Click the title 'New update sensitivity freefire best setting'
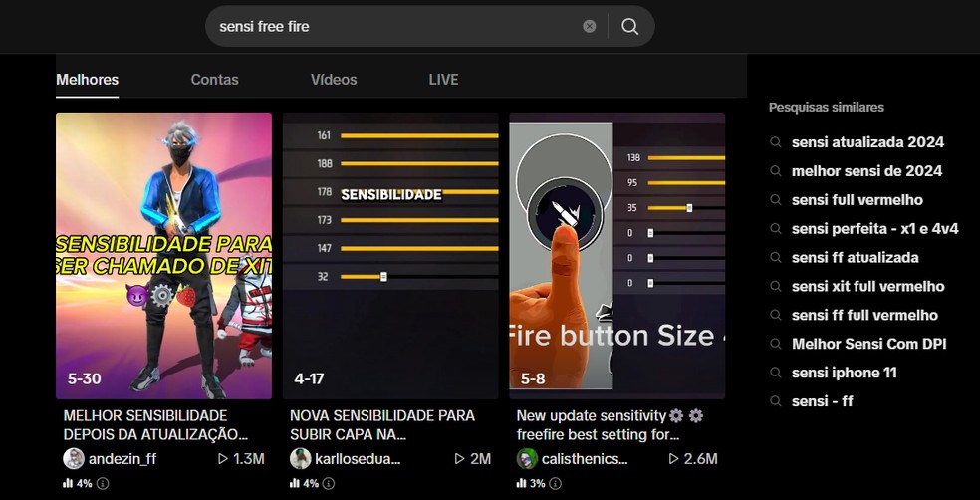 coord(610,425)
